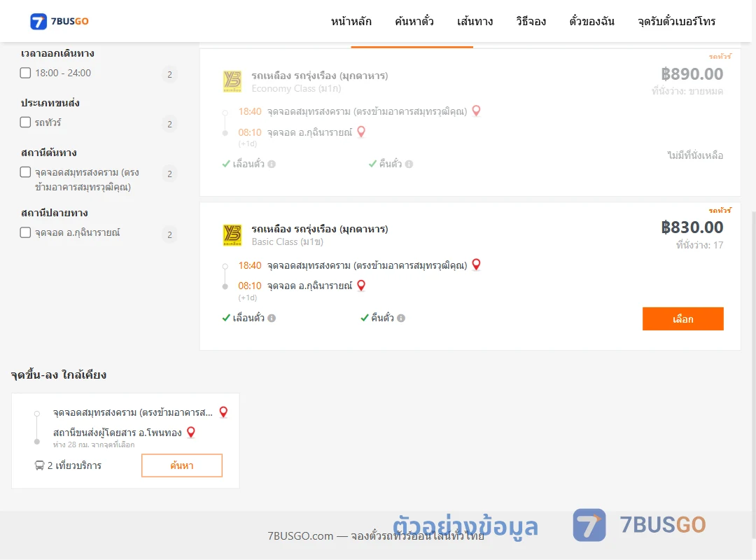Click the ไม่มีที่นั่งเหลือ sold-out label

(x=695, y=155)
